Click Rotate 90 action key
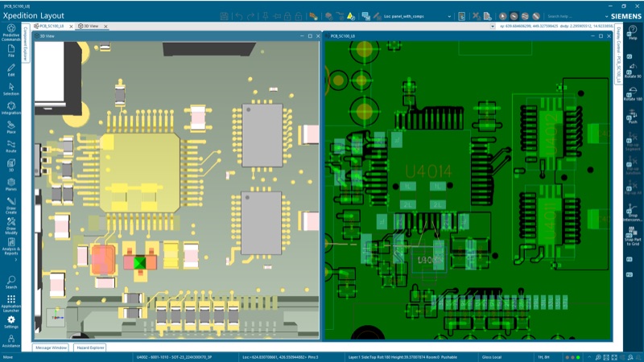This screenshot has width=644, height=362. pyautogui.click(x=633, y=71)
